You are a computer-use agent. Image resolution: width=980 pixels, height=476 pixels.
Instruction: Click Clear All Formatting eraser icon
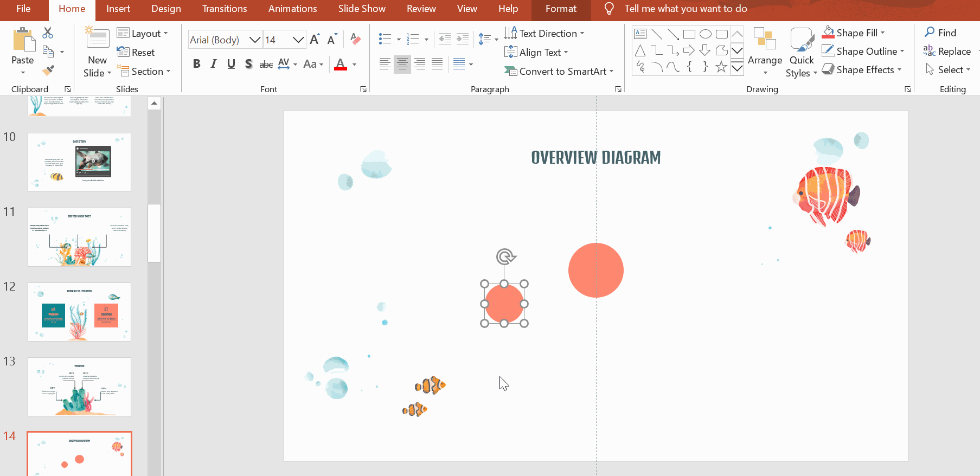click(x=355, y=40)
